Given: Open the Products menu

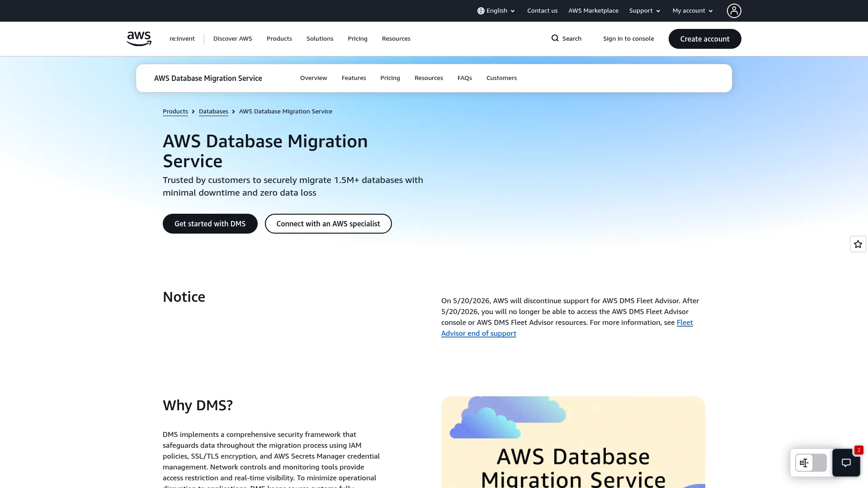Looking at the screenshot, I should pos(279,38).
